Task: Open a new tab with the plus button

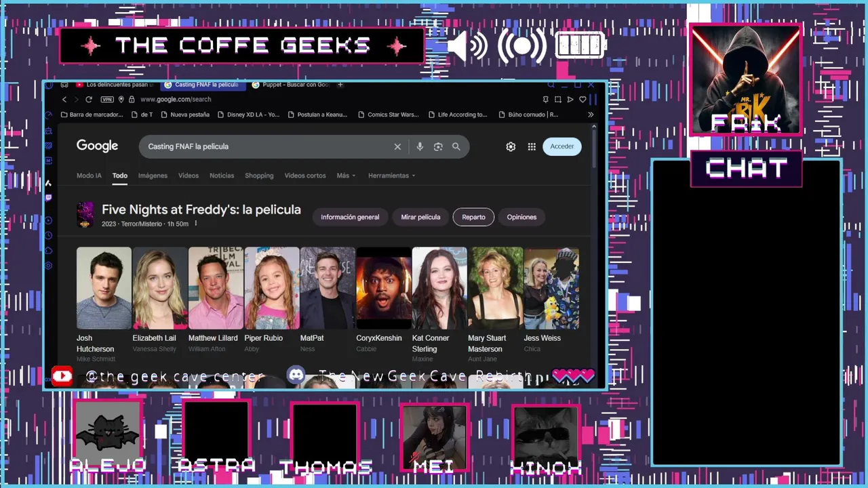Action: [x=340, y=85]
